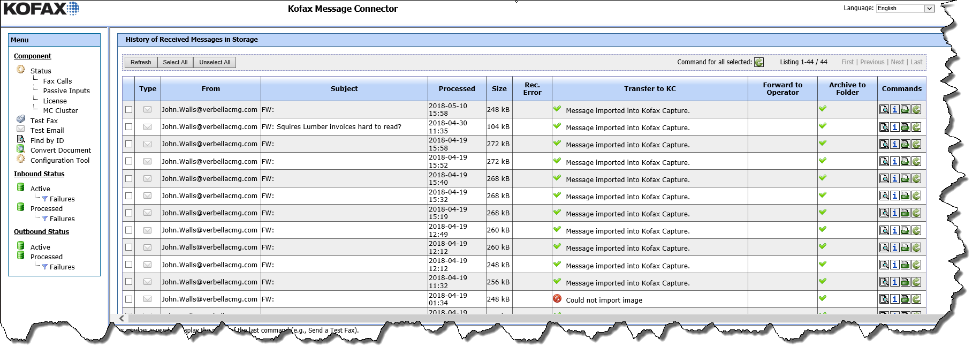Viewport: 980px width, 361px height.
Task: Click the Configuration Tool gear icon
Action: pos(21,159)
